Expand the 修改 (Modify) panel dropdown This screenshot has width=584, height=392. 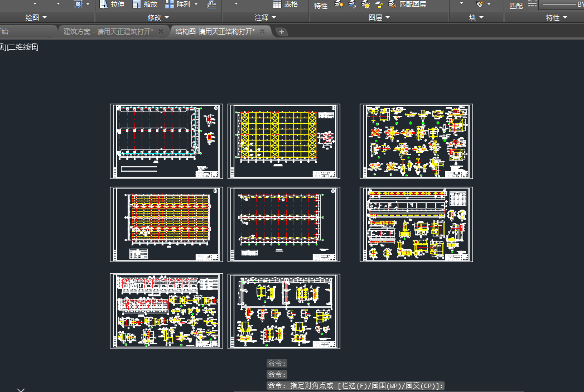point(158,18)
